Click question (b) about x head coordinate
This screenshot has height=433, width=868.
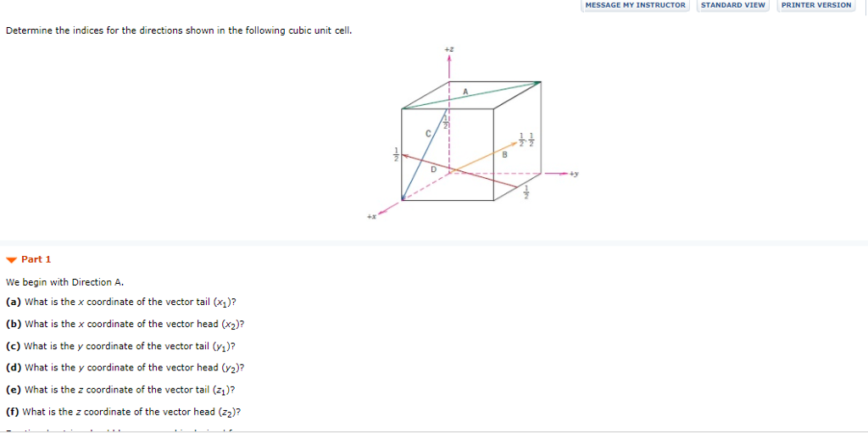coord(125,324)
